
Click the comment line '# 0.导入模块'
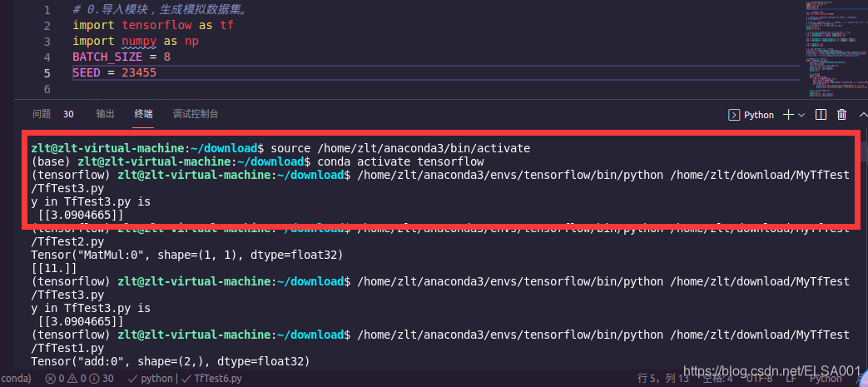pos(161,10)
